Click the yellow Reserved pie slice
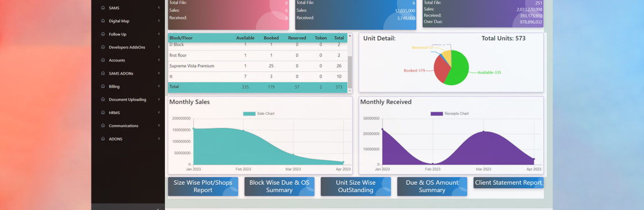 [x=447, y=56]
